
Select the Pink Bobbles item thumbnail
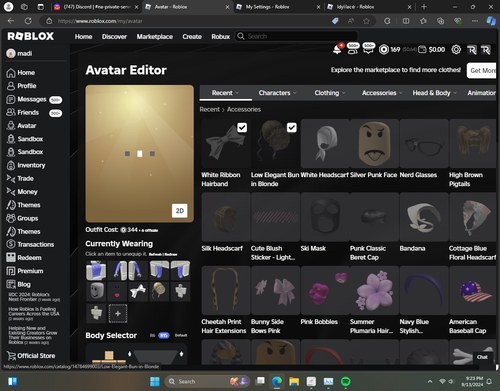(x=325, y=290)
